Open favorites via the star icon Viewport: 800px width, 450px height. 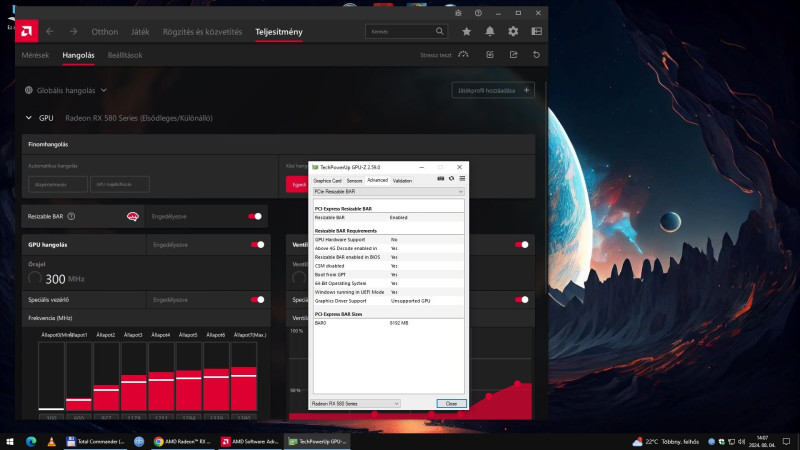click(466, 32)
